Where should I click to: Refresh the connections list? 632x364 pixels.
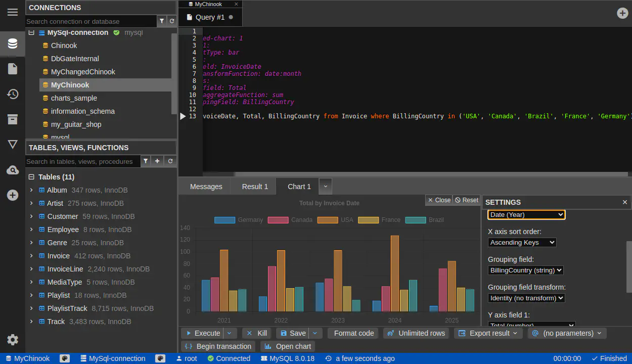click(172, 21)
